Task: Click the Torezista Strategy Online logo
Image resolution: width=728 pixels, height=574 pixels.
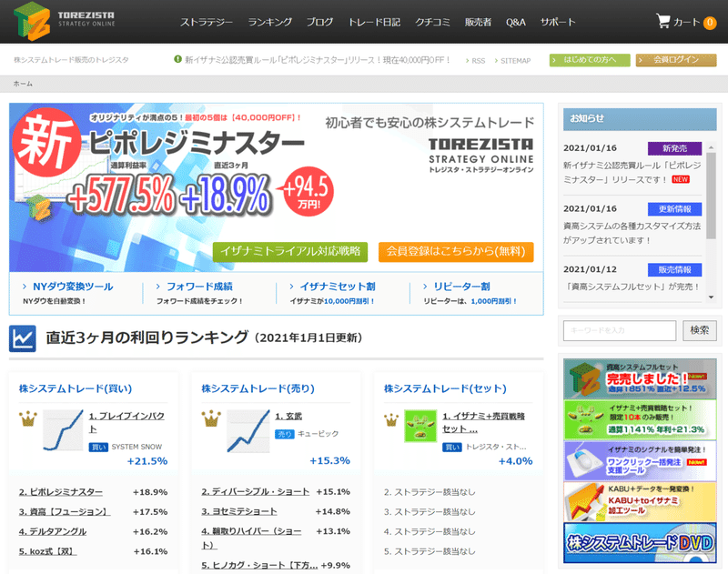Action: pyautogui.click(x=64, y=21)
